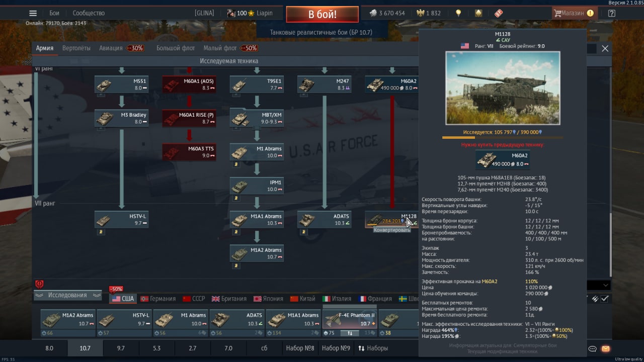Click the question mark help icon
The height and width of the screenshot is (362, 644).
[x=612, y=14]
